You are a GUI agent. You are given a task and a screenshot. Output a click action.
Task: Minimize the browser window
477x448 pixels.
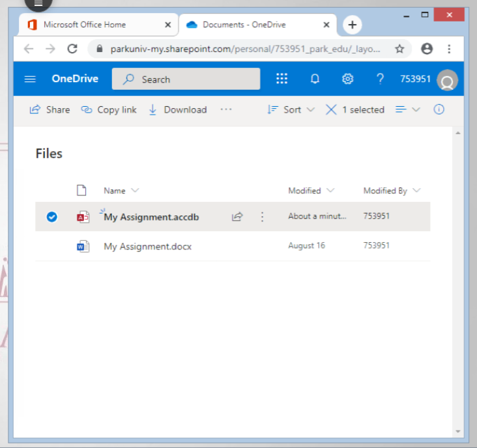click(406, 15)
